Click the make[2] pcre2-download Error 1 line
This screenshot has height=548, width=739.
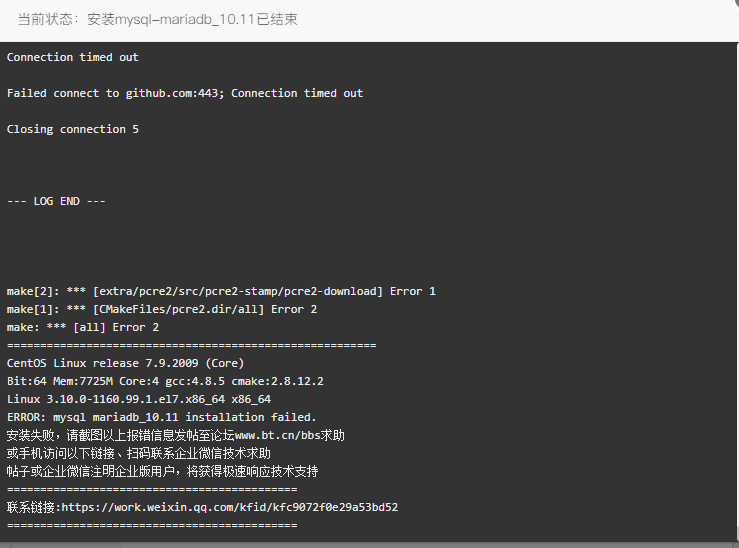221,291
